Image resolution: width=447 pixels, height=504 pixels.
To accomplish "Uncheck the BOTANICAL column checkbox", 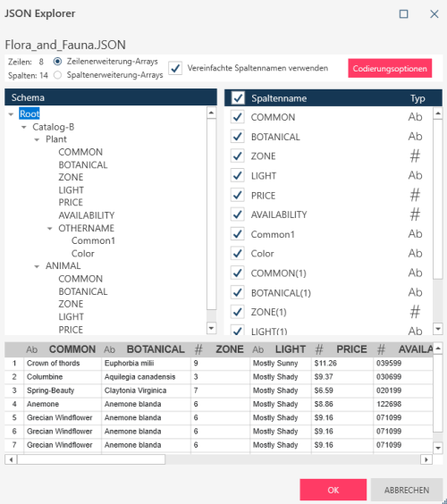I will pyautogui.click(x=237, y=137).
